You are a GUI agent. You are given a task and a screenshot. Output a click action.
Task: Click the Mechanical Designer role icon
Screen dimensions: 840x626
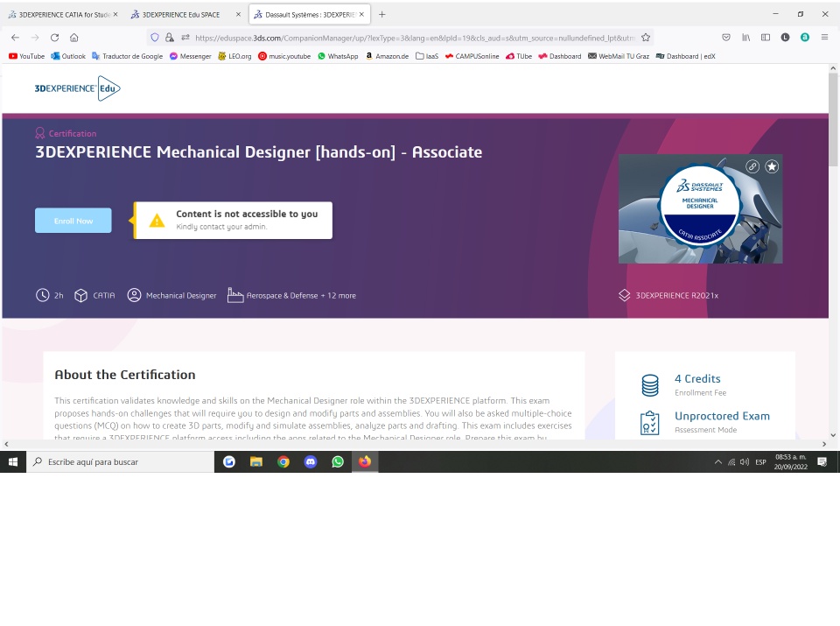pos(134,295)
